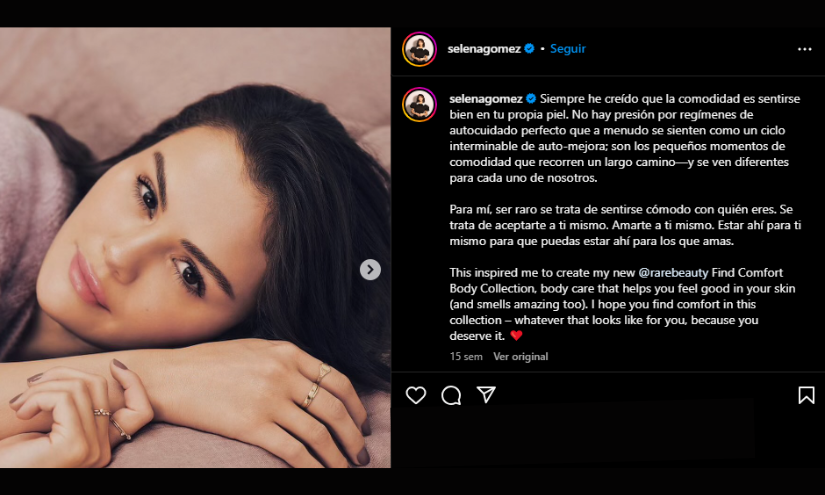Click the Selena Gomez portrait photo
This screenshot has width=825, height=495.
tap(195, 247)
